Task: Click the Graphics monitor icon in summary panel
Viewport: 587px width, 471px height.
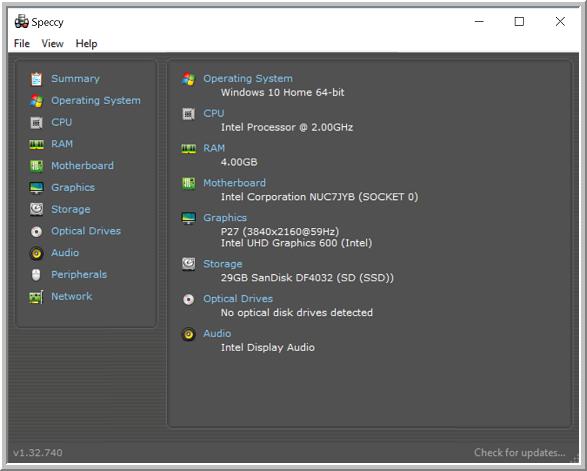Action: coord(188,218)
